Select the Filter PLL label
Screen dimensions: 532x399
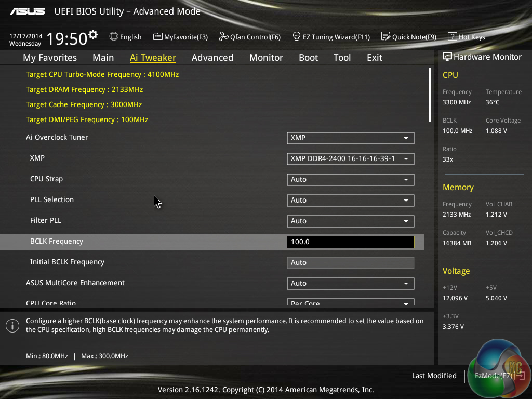point(46,220)
